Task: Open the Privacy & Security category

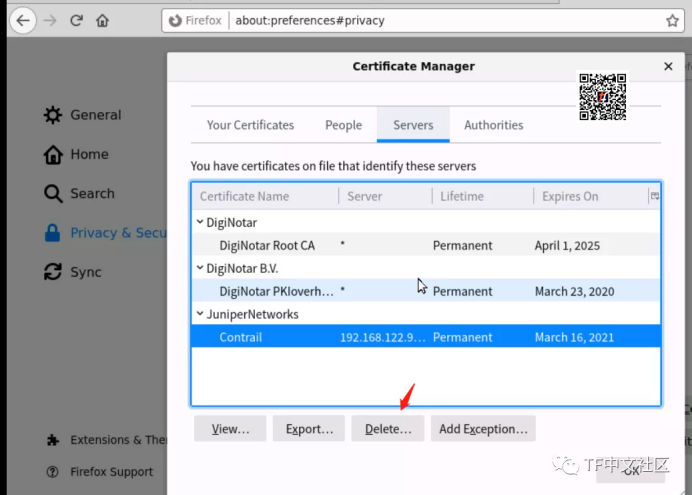Action: (118, 232)
